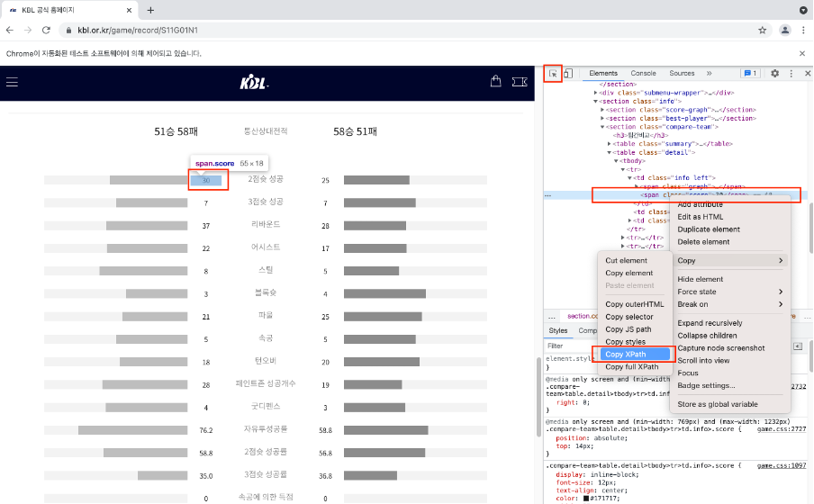Choose Copy selector
Image resolution: width=814 pixels, height=504 pixels.
click(x=629, y=317)
